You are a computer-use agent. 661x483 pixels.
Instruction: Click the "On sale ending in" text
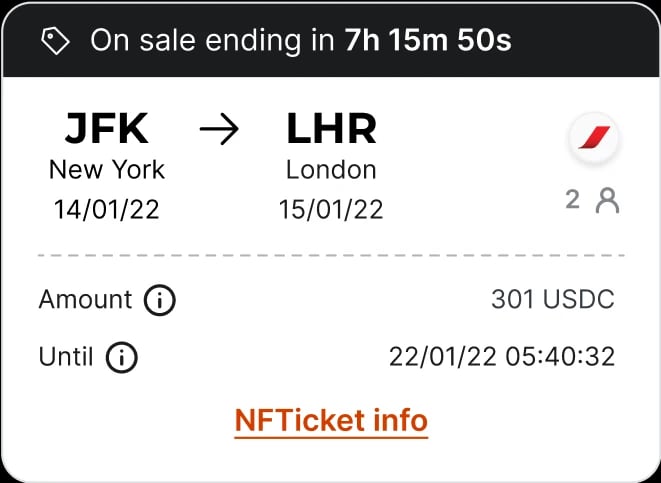click(213, 40)
